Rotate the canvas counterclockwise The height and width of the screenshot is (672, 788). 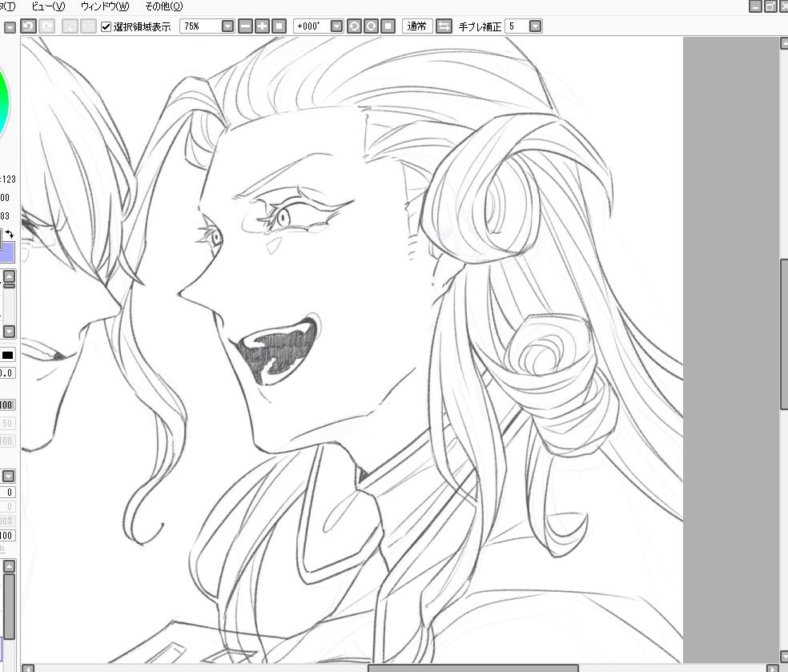coord(354,26)
